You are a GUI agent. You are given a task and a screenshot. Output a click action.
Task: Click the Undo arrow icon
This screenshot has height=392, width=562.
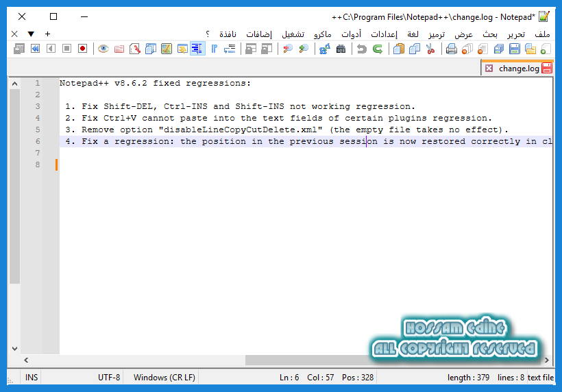(362, 49)
